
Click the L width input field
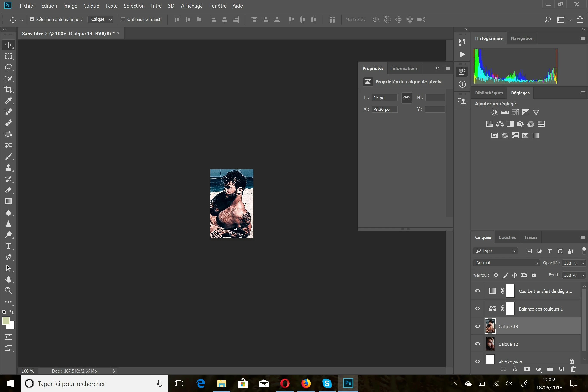tap(384, 98)
